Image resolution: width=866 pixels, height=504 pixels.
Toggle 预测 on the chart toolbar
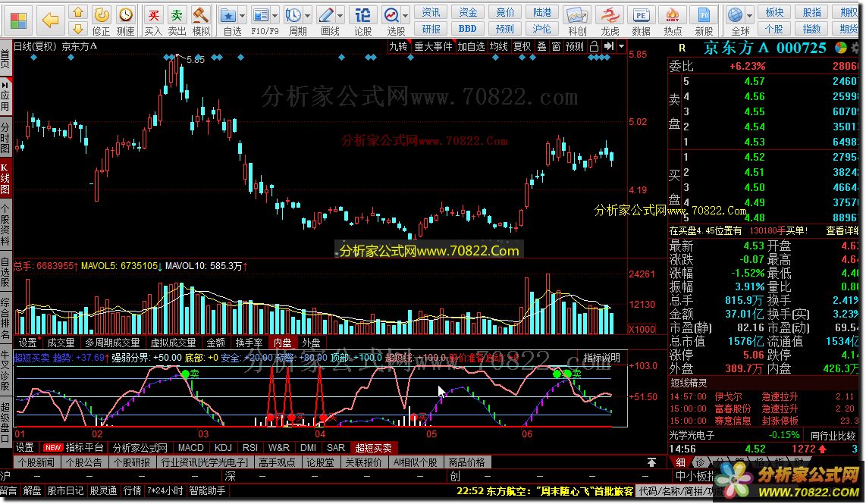(x=575, y=46)
